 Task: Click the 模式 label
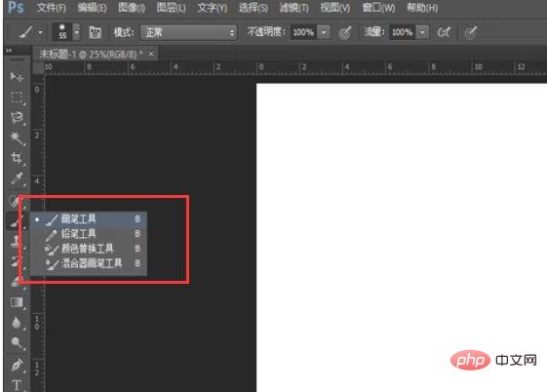click(124, 32)
